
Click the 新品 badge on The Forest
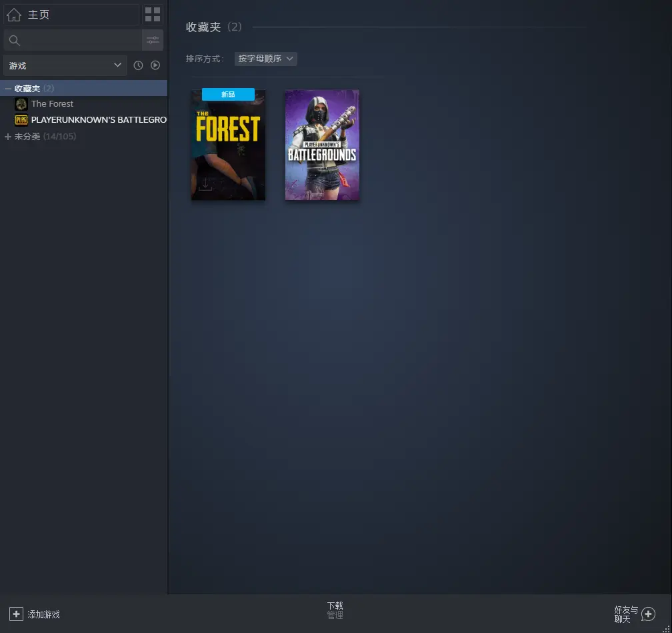pos(228,94)
